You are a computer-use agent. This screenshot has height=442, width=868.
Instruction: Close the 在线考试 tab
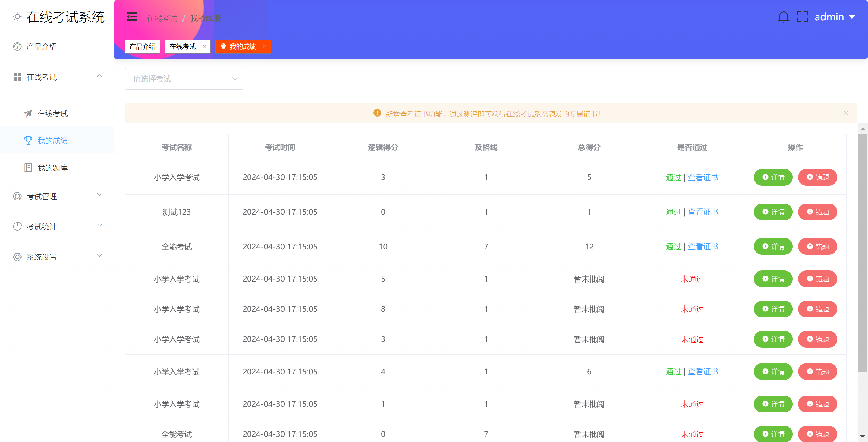point(204,46)
